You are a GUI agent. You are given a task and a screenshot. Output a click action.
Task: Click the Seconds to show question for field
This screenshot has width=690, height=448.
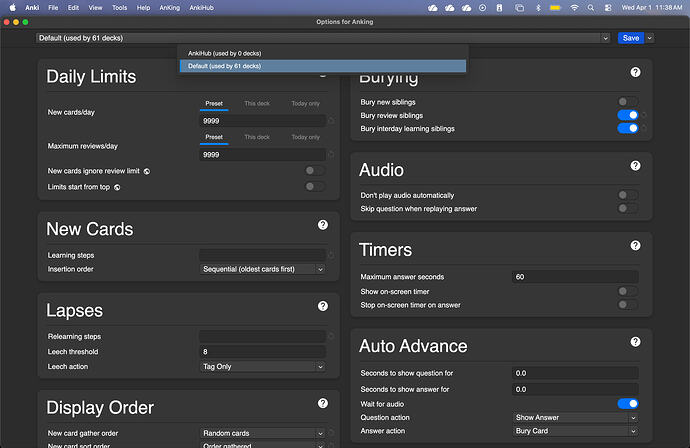[575, 373]
